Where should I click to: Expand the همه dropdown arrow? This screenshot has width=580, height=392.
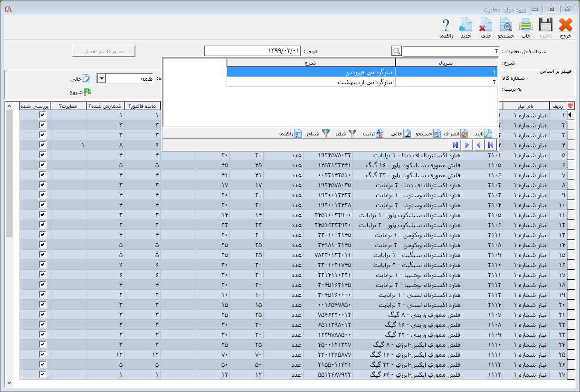[x=101, y=78]
